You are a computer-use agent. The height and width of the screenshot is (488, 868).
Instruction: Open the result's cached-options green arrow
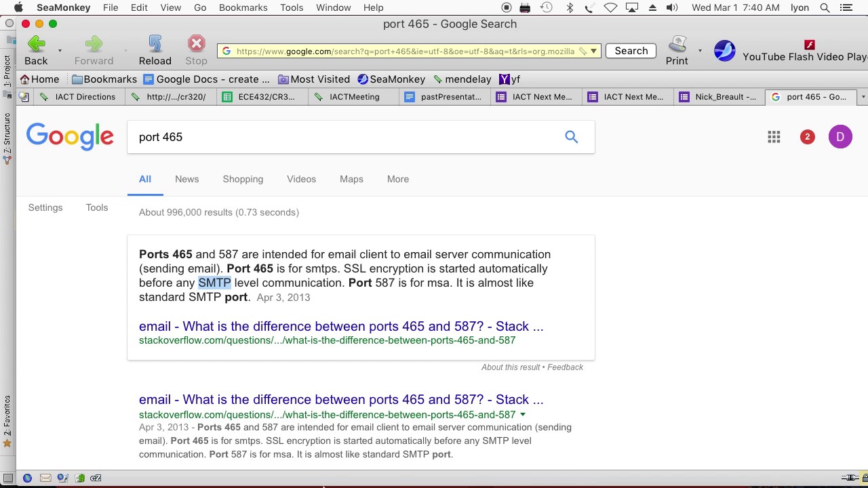pos(522,415)
